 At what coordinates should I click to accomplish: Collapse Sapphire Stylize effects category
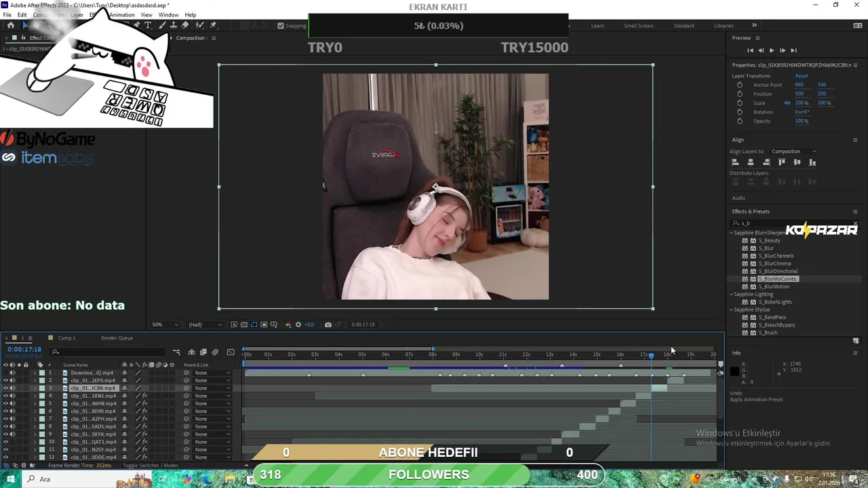[732, 310]
